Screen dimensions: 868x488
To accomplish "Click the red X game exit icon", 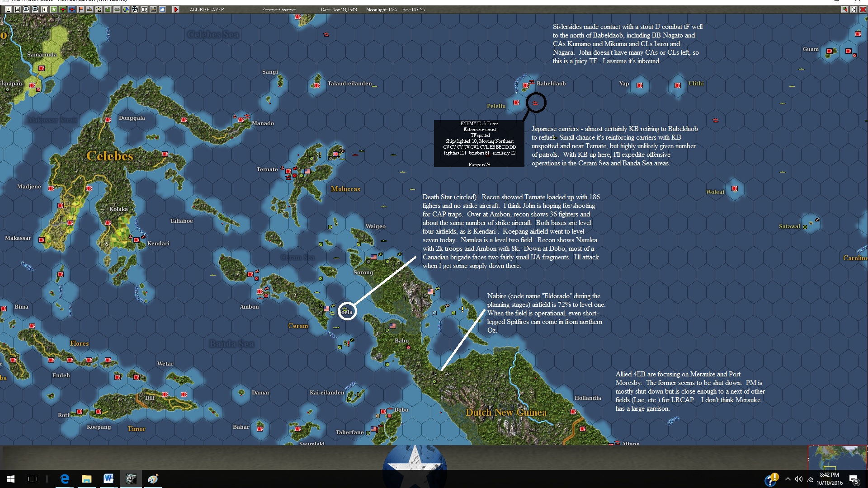I will tap(863, 9).
